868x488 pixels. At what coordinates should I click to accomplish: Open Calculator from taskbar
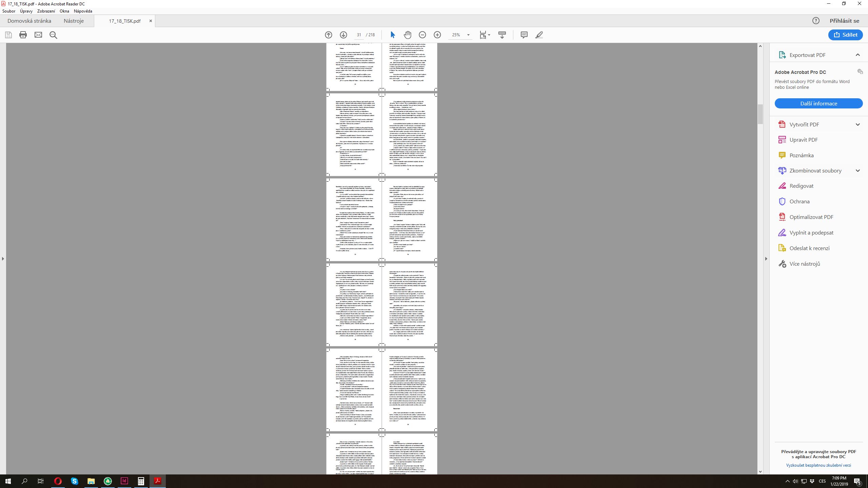coord(141,481)
